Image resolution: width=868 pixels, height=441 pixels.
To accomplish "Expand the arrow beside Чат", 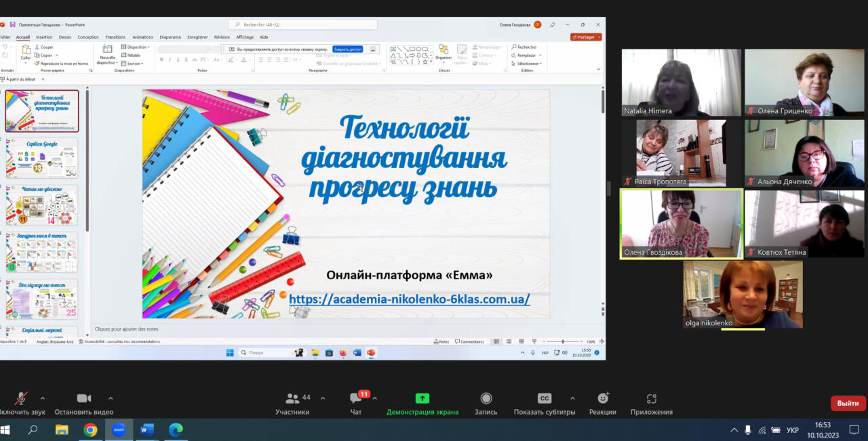I will pos(374,398).
